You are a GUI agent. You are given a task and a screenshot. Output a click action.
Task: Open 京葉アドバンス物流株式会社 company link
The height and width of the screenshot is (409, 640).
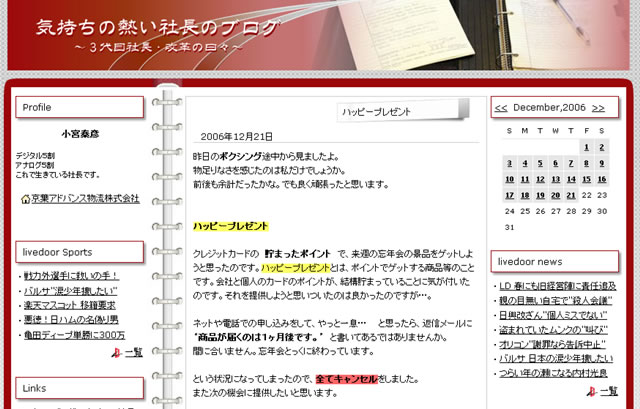pyautogui.click(x=85, y=198)
